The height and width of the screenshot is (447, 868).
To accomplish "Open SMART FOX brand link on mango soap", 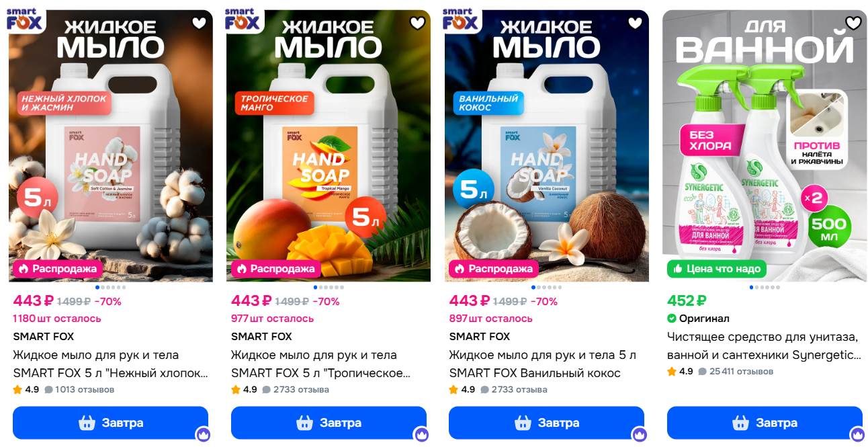I will click(261, 336).
